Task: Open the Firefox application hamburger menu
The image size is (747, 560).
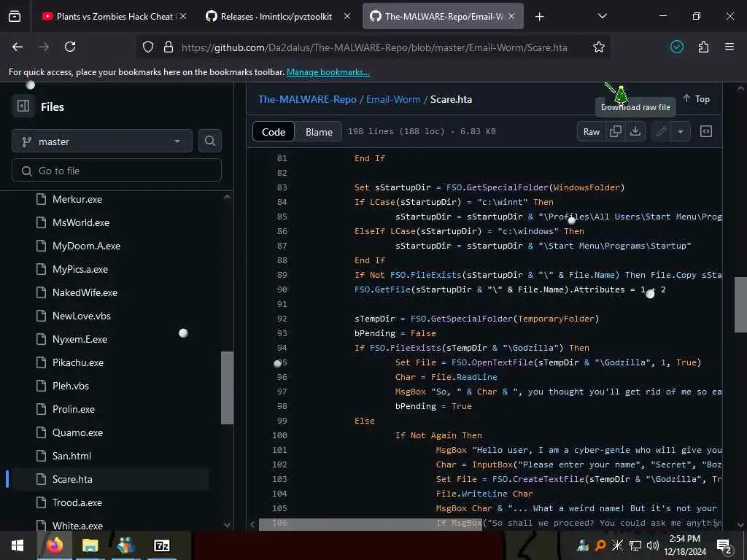Action: (x=729, y=47)
